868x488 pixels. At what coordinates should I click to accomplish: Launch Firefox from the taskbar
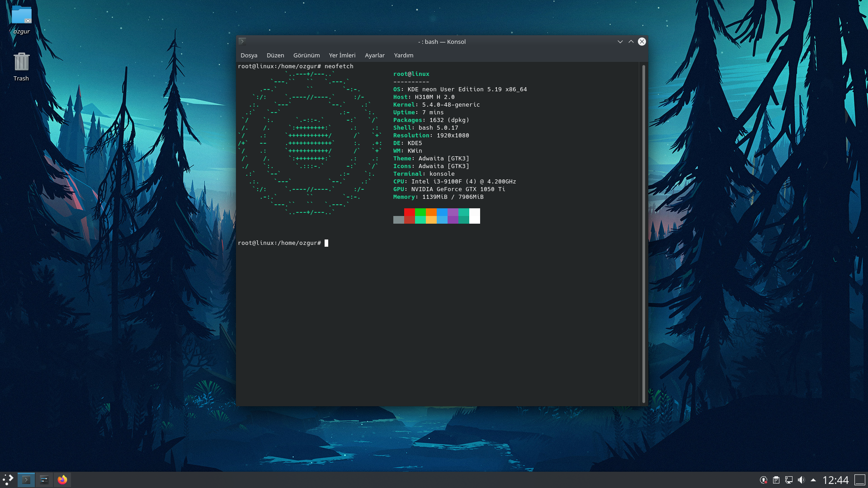click(x=62, y=479)
